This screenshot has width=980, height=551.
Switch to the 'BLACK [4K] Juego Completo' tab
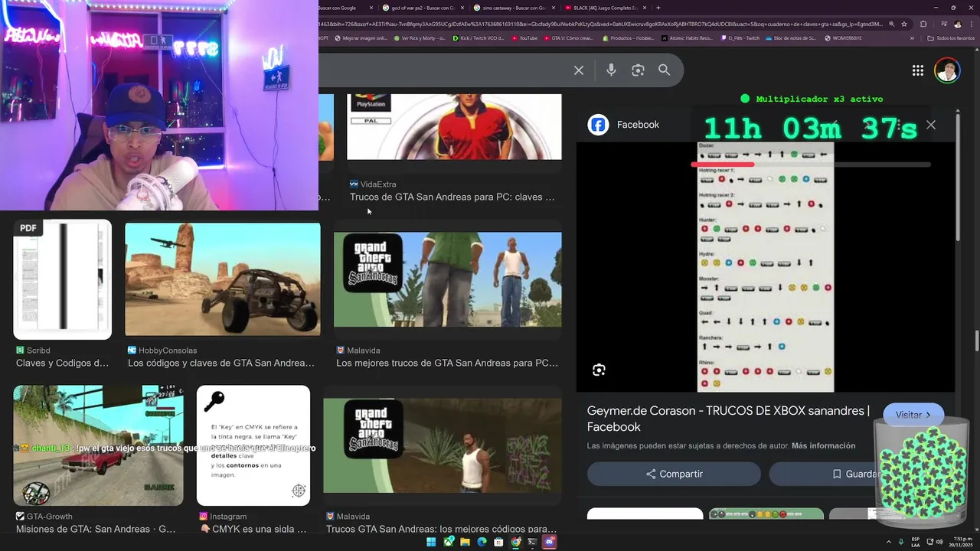(605, 8)
